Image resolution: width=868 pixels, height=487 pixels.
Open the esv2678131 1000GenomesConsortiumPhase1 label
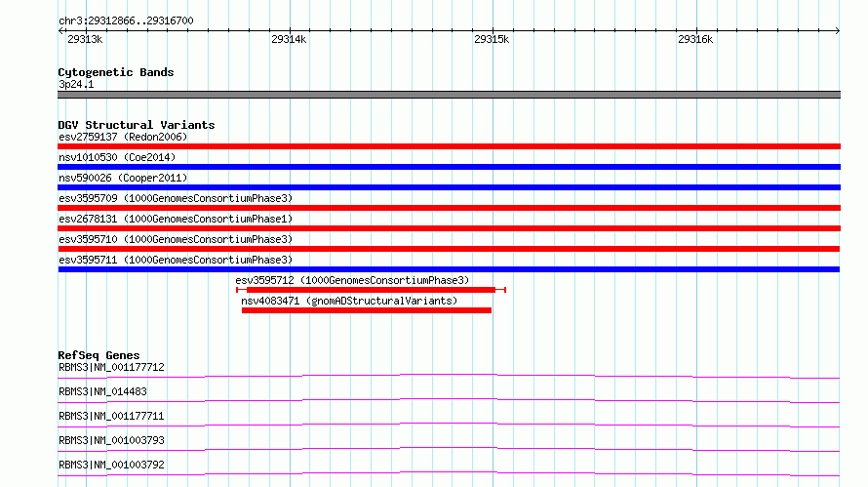pos(176,219)
